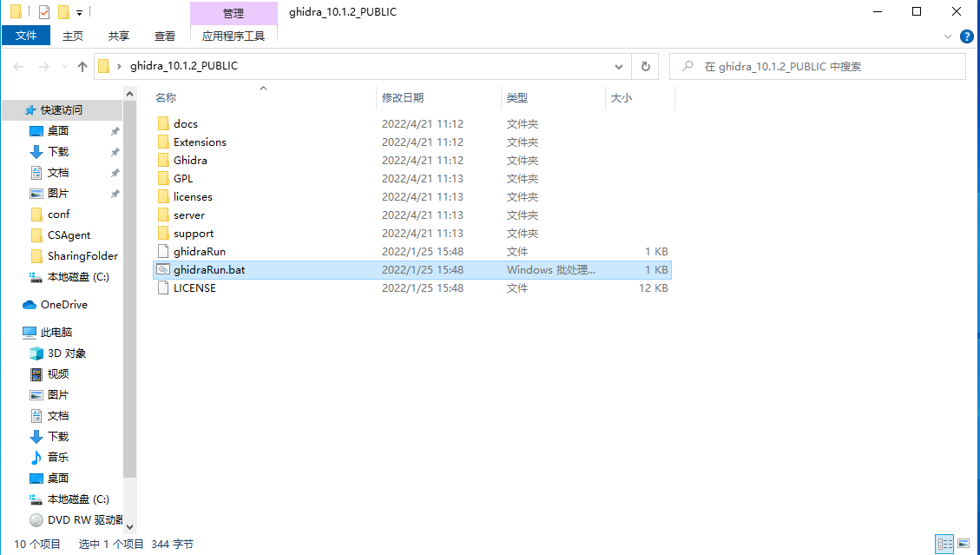Unpin 桌面 using its pin icon
980x555 pixels.
coord(115,131)
